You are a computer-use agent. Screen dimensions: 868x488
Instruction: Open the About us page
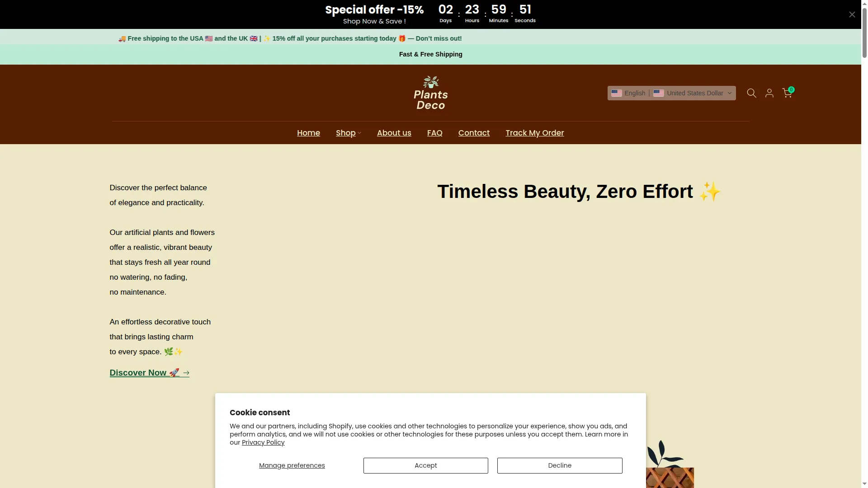394,133
